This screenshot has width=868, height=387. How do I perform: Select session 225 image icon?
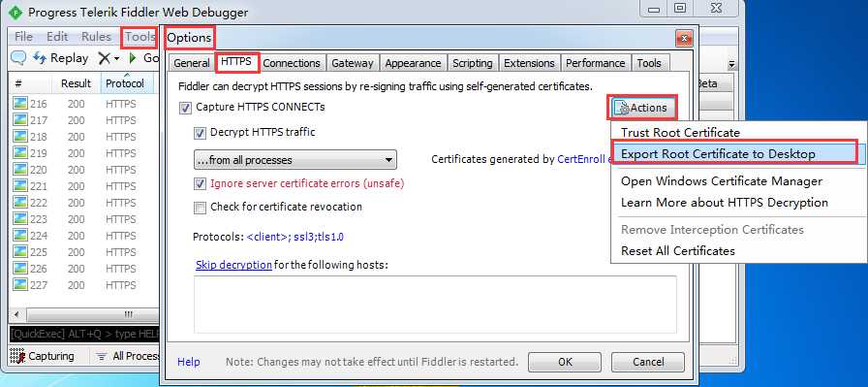[20, 252]
